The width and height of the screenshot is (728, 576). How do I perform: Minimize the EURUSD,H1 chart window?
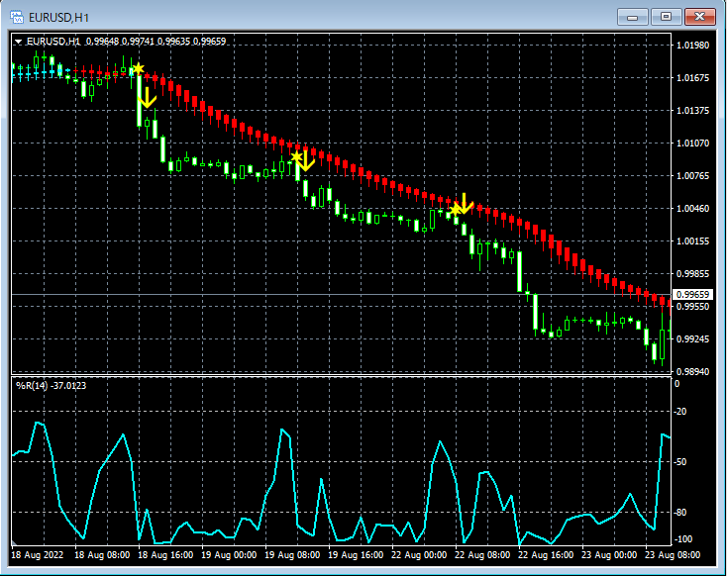pos(632,17)
